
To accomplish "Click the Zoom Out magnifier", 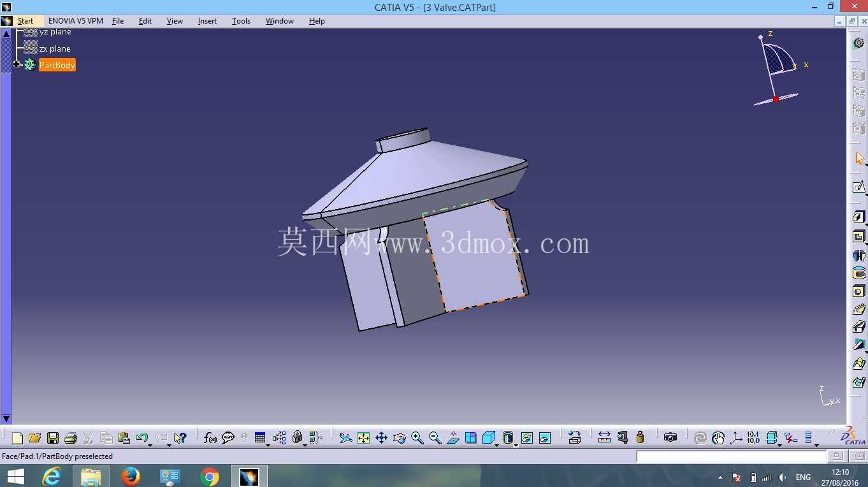I will point(435,438).
